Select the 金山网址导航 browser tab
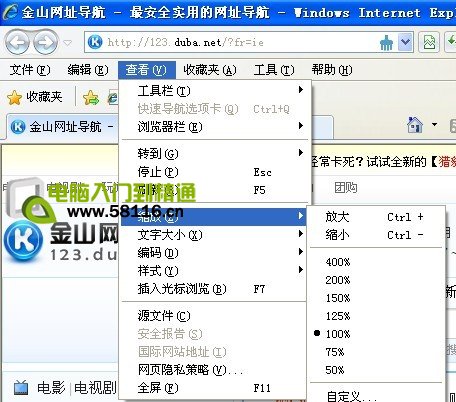Viewport: 456px width, 402px height. click(63, 127)
